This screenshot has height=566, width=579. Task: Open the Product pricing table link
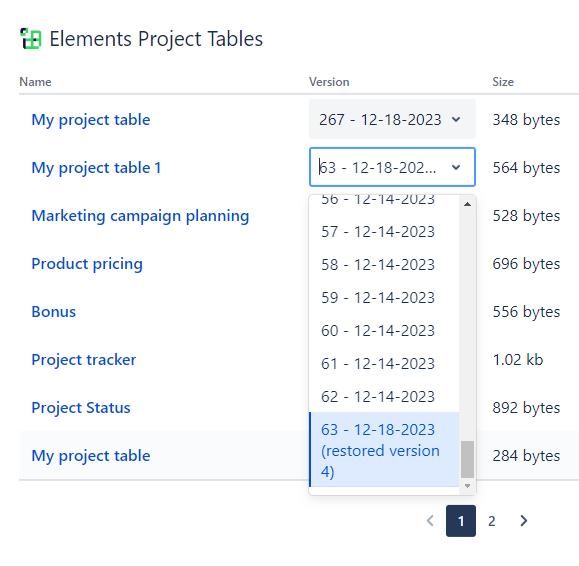point(87,264)
